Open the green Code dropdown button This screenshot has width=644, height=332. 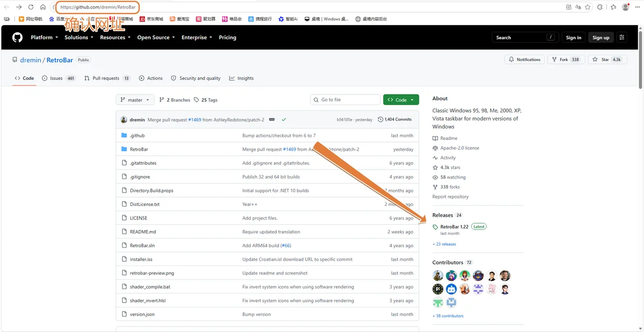point(401,100)
